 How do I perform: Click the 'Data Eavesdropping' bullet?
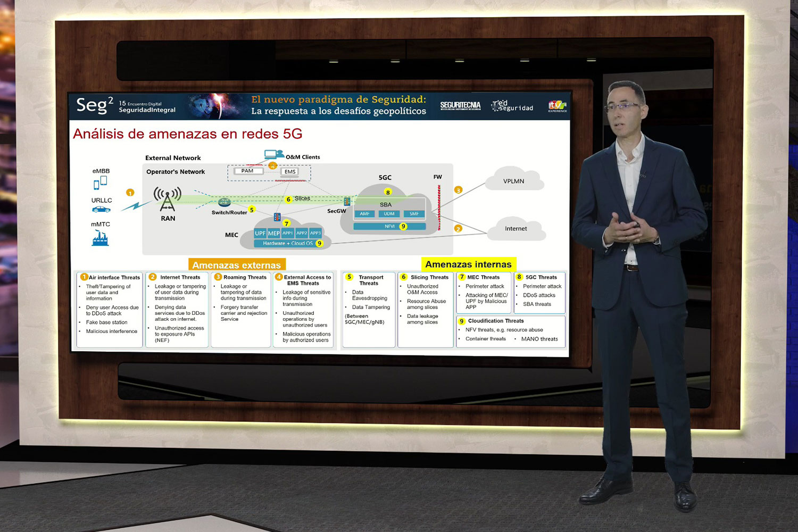pyautogui.click(x=370, y=295)
